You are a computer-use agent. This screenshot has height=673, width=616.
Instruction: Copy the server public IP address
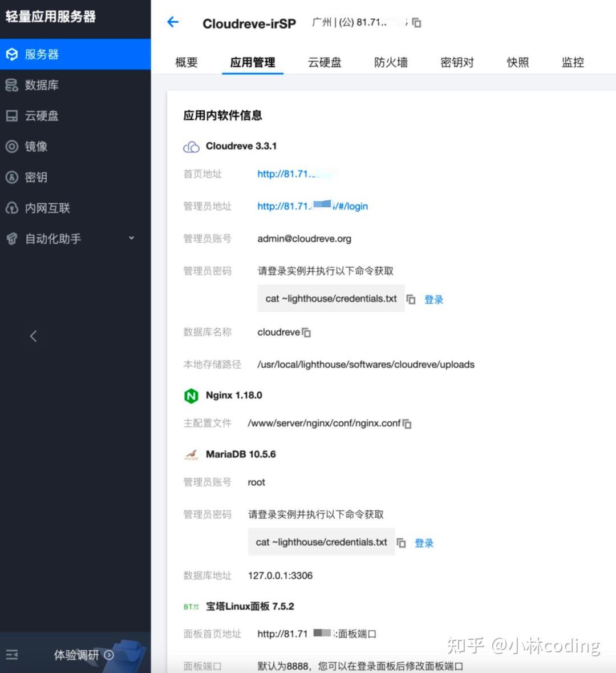coord(416,23)
